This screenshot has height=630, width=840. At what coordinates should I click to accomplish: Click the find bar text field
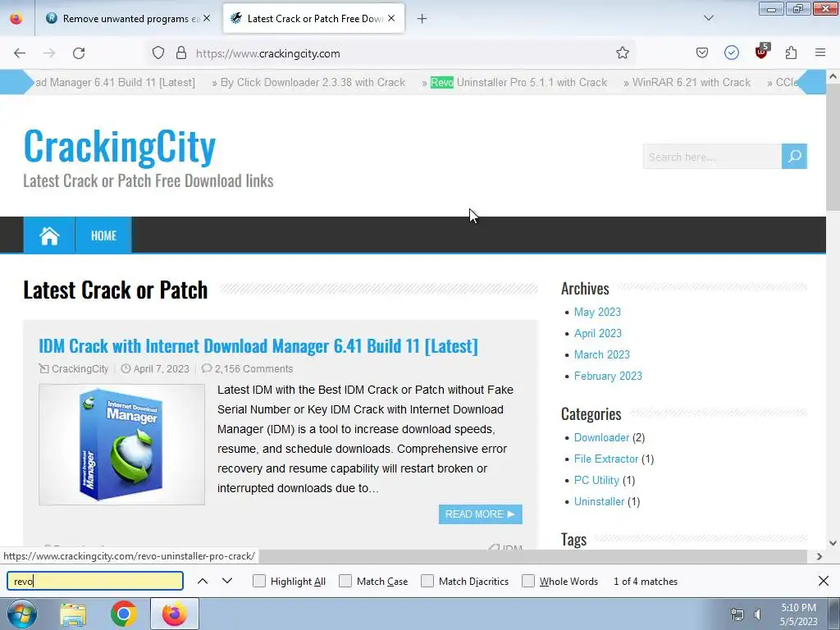click(x=95, y=582)
